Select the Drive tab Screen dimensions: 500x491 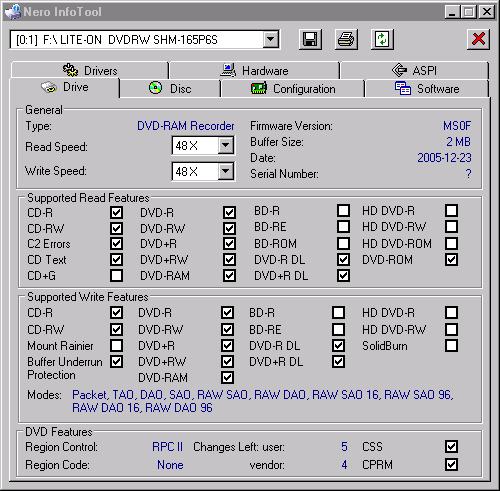pyautogui.click(x=65, y=88)
